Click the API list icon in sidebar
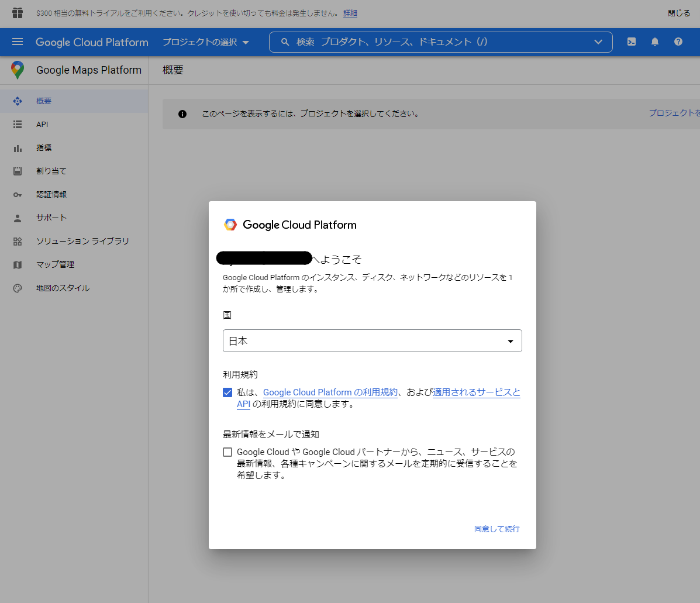The width and height of the screenshot is (700, 603). [18, 124]
